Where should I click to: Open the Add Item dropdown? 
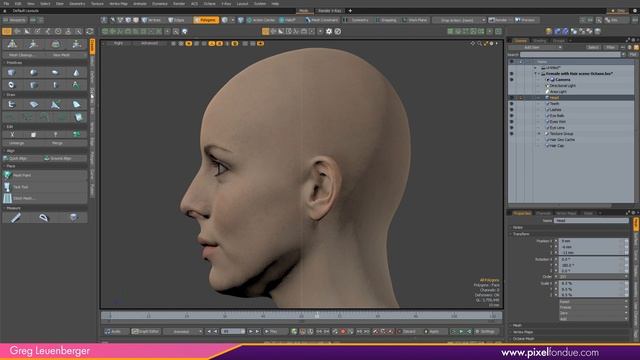(x=535, y=47)
